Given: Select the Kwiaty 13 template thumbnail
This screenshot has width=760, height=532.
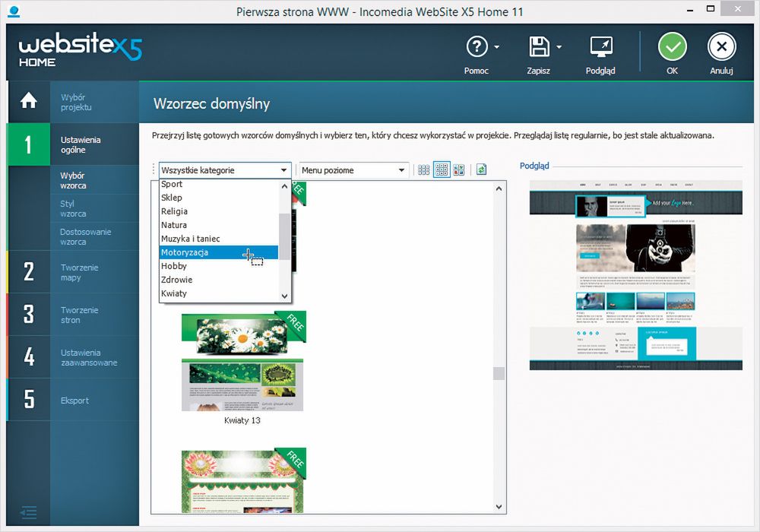Looking at the screenshot, I should [242, 361].
